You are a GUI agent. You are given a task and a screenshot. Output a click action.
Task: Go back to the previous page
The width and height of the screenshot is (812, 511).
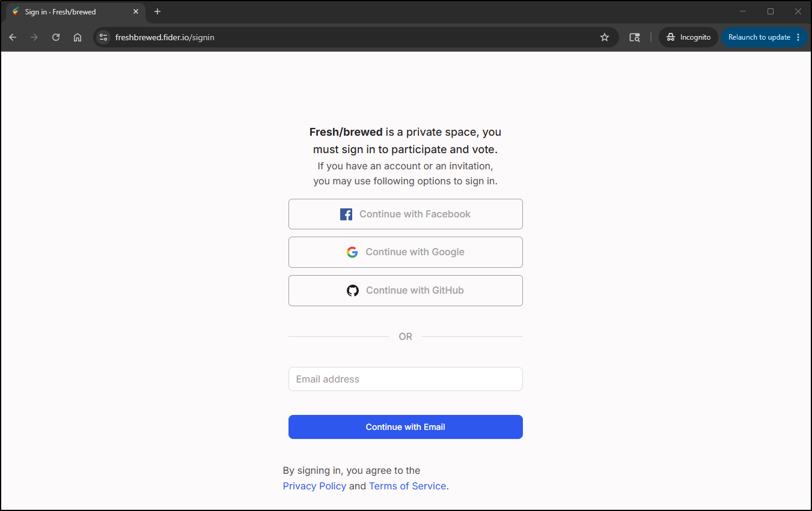click(x=13, y=37)
